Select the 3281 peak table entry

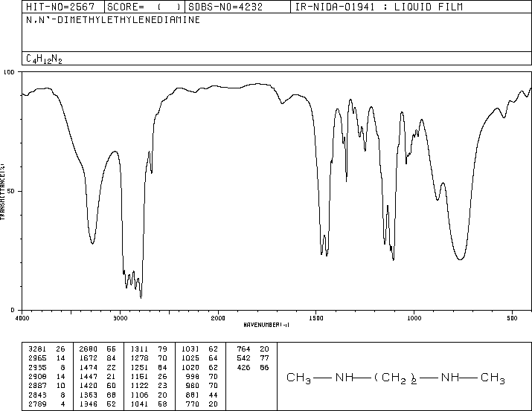37,349
